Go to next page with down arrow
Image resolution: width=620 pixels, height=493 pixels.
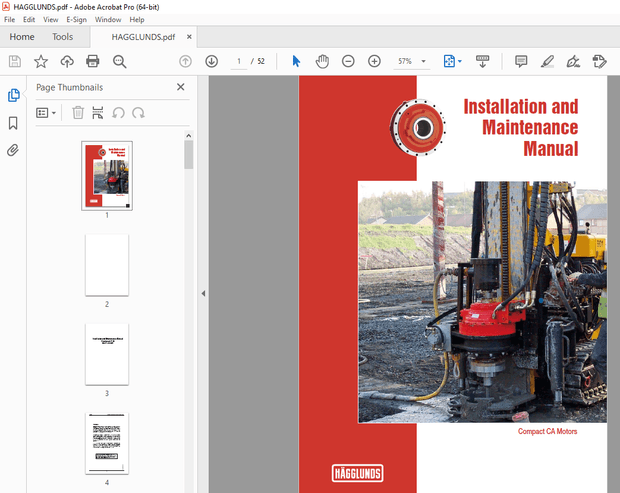212,61
